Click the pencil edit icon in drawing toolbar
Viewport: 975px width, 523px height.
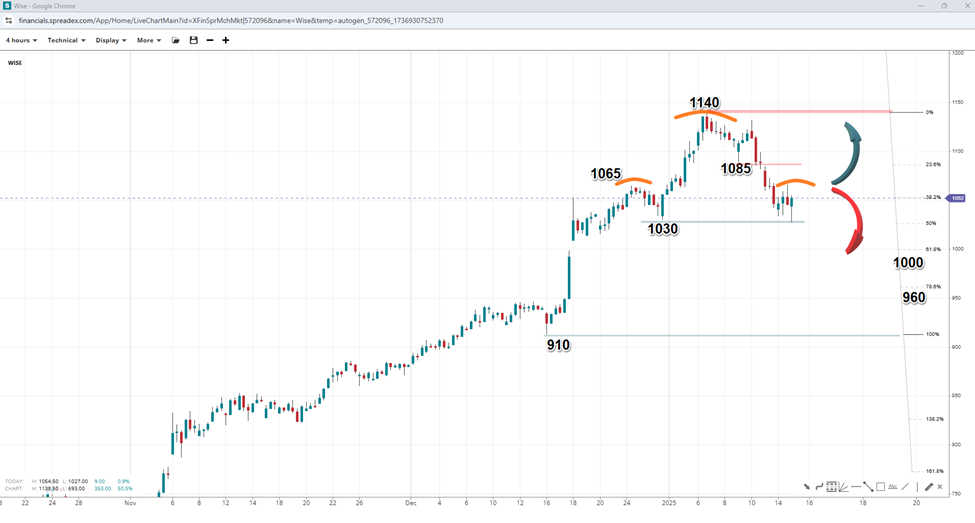coord(928,487)
